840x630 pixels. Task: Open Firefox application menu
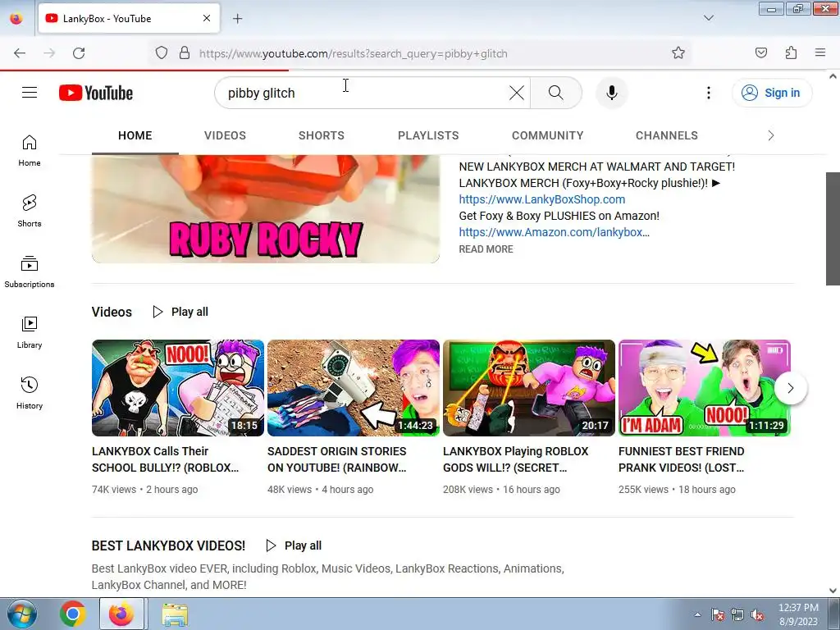820,53
